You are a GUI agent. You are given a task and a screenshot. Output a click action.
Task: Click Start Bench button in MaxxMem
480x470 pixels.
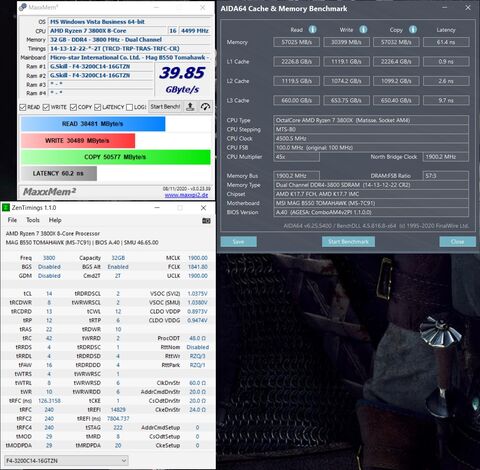pyautogui.click(x=165, y=107)
